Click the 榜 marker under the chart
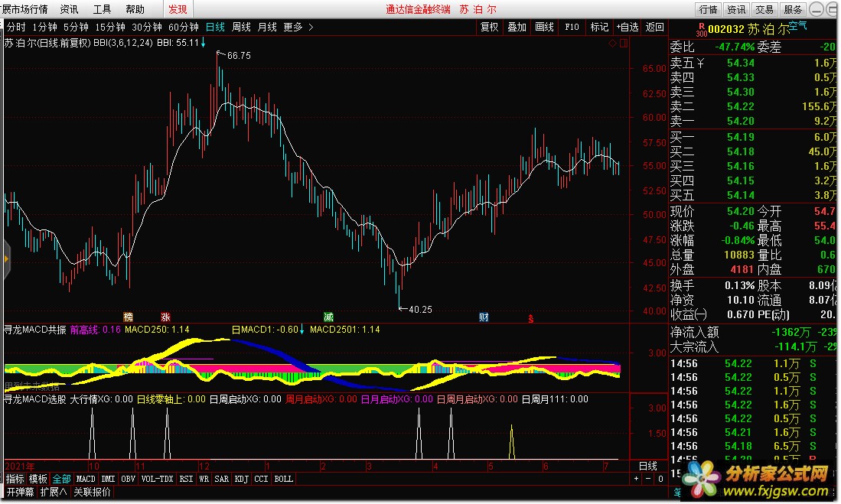Image resolution: width=841 pixels, height=504 pixels. click(x=129, y=317)
